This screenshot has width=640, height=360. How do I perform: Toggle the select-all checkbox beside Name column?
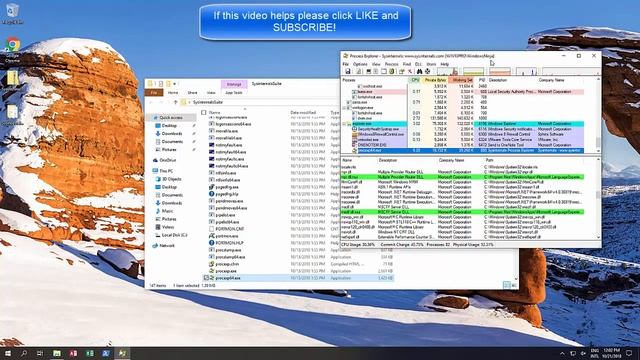click(204, 112)
